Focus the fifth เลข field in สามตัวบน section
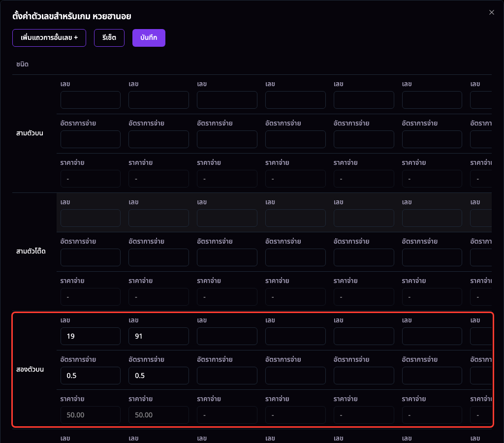 tap(364, 100)
